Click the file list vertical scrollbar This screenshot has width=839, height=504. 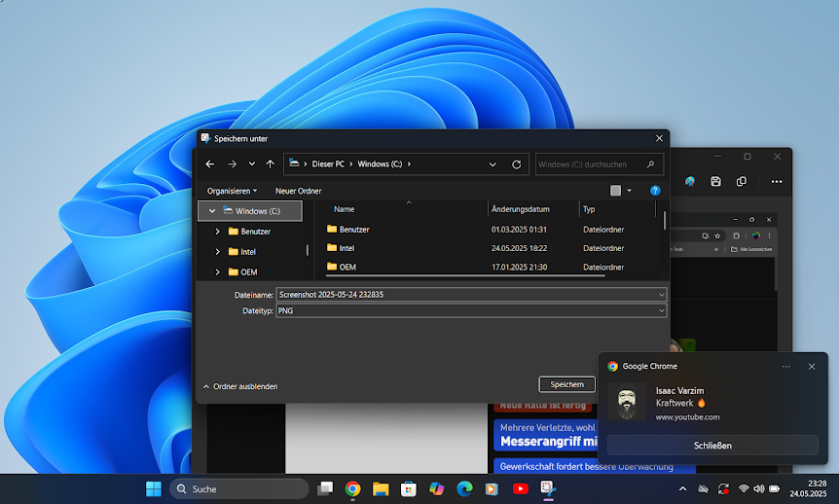tap(665, 221)
